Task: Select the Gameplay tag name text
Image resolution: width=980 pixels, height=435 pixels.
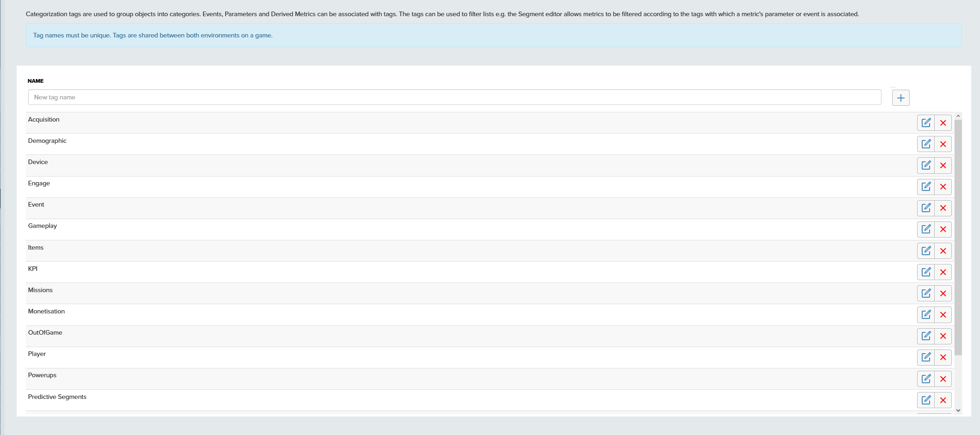Action: pyautogui.click(x=43, y=226)
